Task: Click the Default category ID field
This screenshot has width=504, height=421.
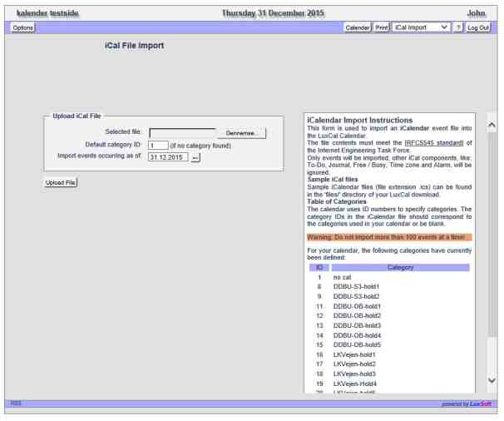Action: tap(158, 146)
